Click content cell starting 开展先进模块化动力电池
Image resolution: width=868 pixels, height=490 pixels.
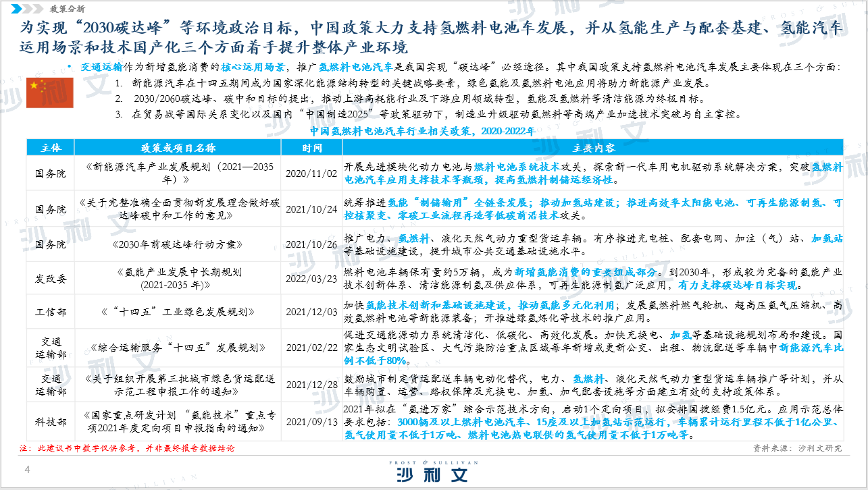point(593,173)
